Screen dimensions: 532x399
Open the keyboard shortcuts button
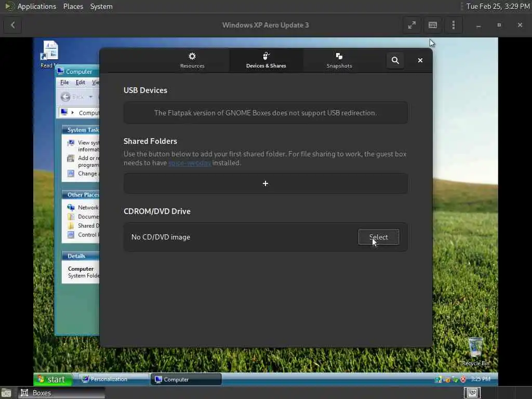tap(433, 25)
